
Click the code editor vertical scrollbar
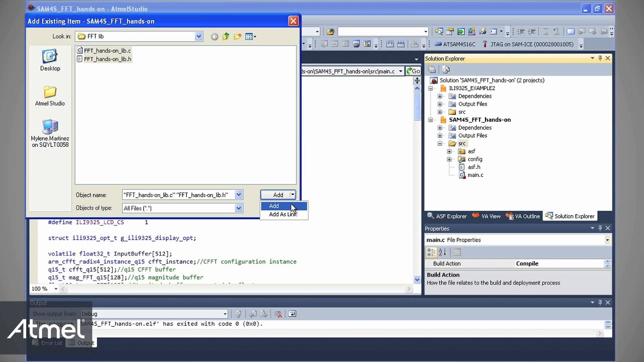point(417,184)
